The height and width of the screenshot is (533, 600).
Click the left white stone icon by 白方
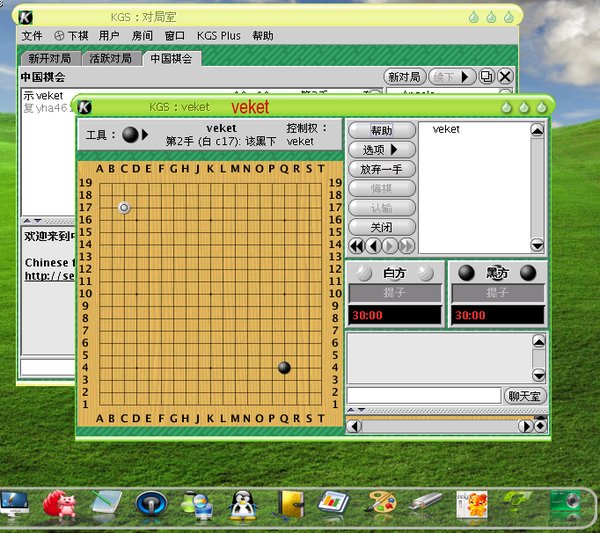point(364,273)
